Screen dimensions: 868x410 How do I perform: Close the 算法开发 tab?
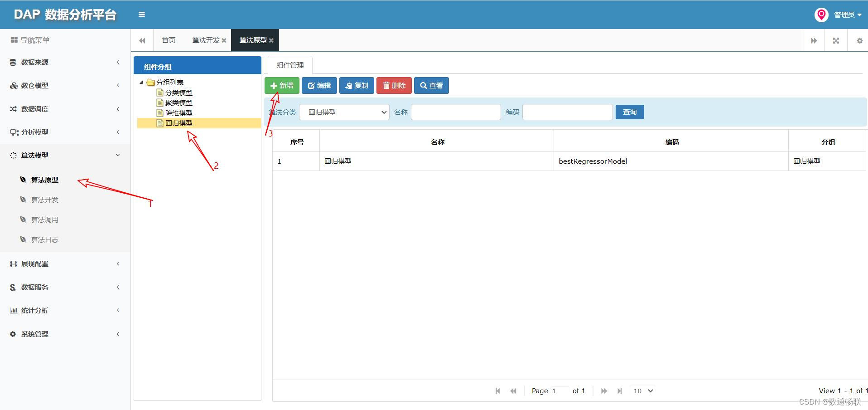[224, 40]
